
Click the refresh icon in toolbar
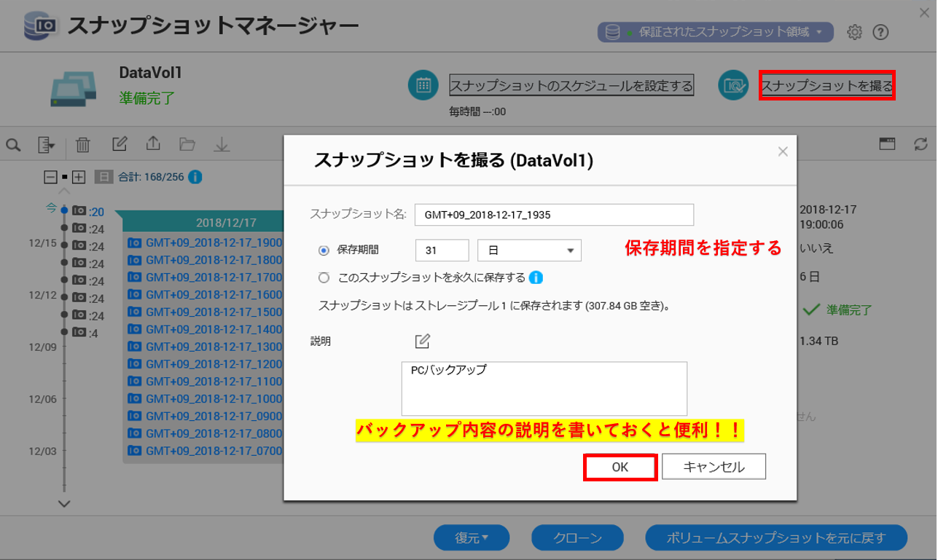(x=921, y=144)
